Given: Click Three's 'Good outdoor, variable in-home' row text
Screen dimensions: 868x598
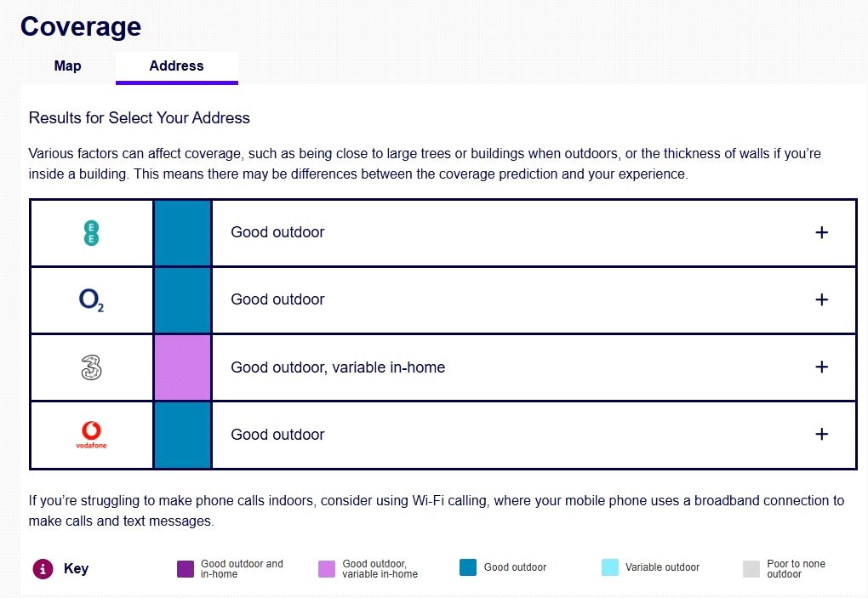Looking at the screenshot, I should [x=338, y=367].
